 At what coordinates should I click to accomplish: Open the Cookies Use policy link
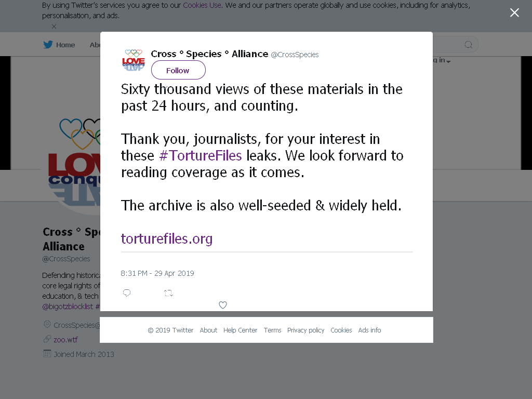point(202,5)
